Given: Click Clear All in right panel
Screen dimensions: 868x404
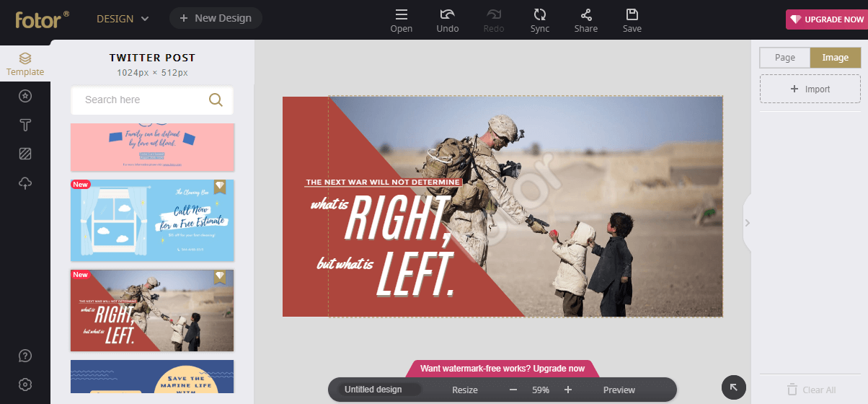Looking at the screenshot, I should (811, 390).
